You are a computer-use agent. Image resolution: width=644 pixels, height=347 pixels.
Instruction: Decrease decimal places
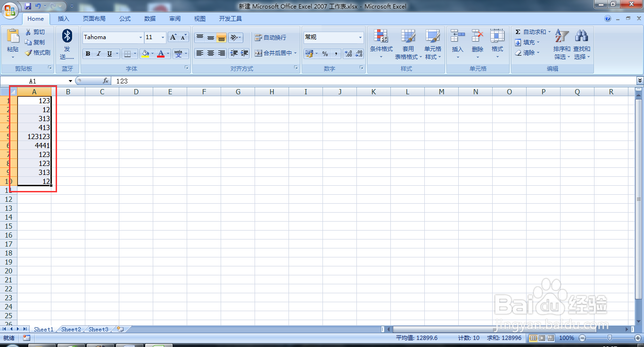tap(359, 54)
